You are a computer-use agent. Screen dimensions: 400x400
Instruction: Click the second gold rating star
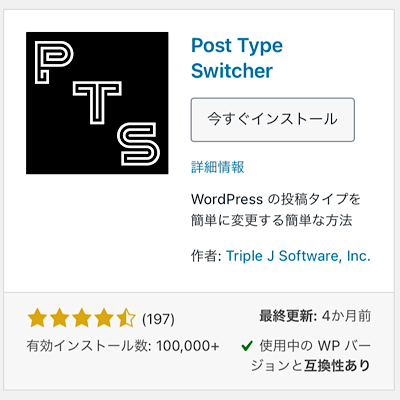[x=59, y=318]
